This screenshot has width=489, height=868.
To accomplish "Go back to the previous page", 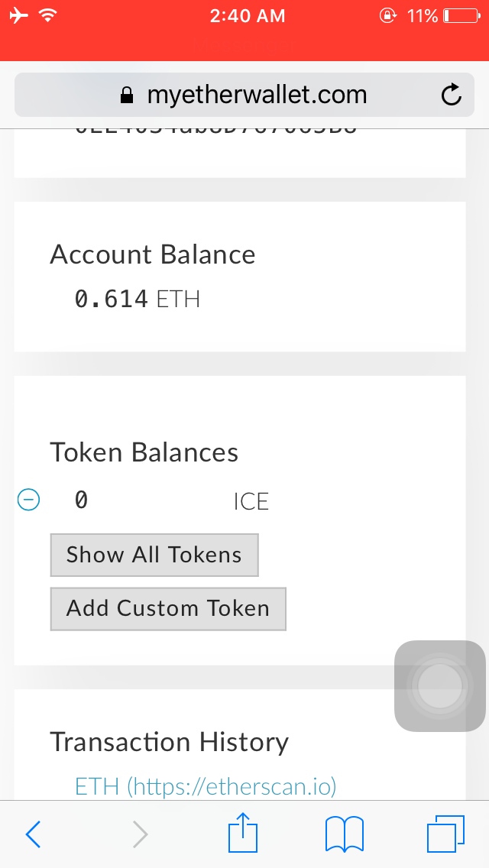I will tap(33, 834).
